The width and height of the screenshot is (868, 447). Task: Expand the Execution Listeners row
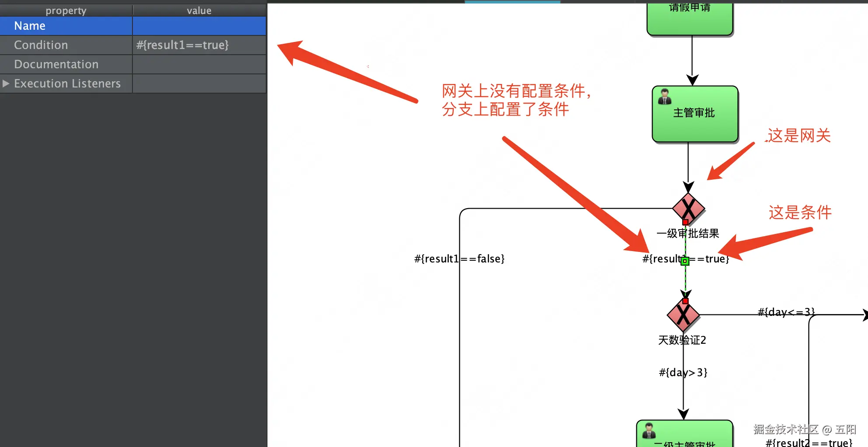click(x=6, y=84)
